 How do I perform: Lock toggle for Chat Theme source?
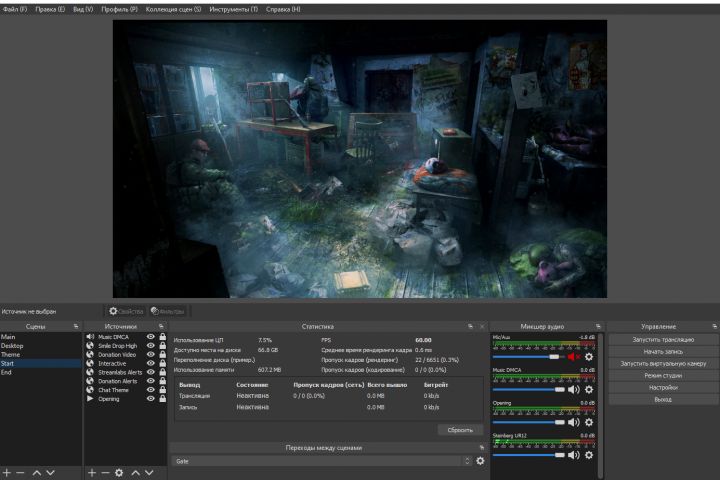tap(162, 390)
